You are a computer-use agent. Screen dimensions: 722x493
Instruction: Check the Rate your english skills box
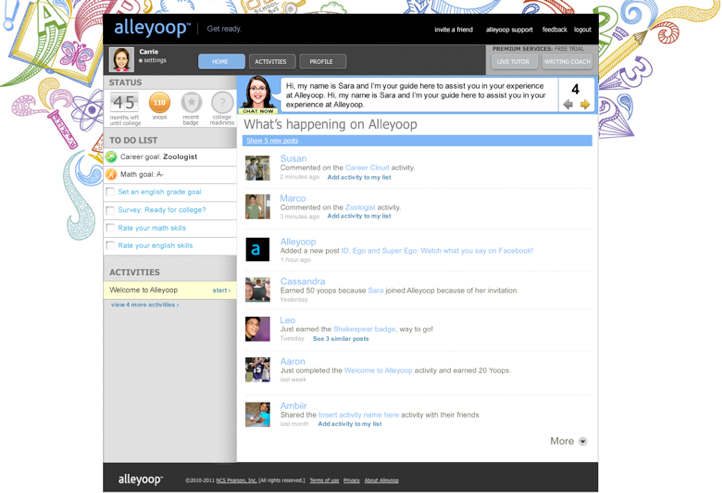[x=110, y=245]
